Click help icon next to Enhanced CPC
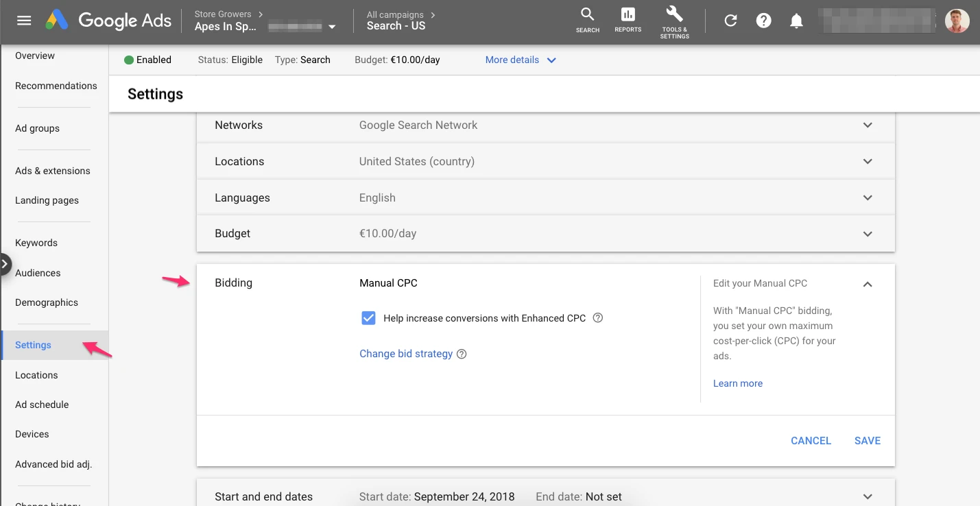The width and height of the screenshot is (980, 506). (x=598, y=318)
